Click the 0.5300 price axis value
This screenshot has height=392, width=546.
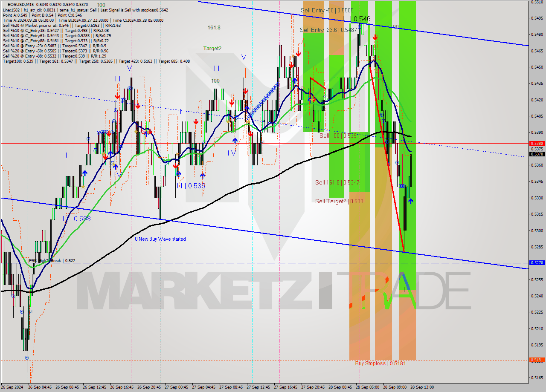(537, 231)
